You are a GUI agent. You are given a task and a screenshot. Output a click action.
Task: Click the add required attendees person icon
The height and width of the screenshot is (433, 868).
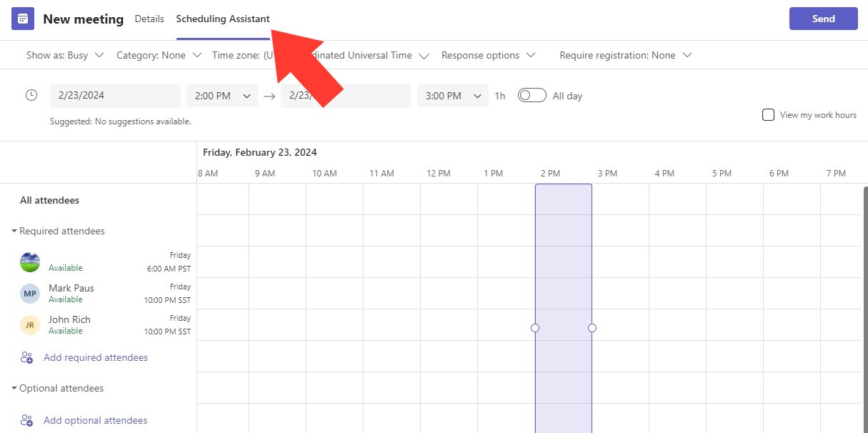(27, 357)
